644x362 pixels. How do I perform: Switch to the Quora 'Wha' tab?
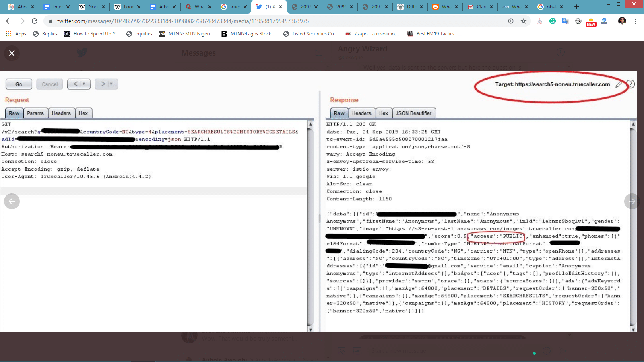(198, 7)
